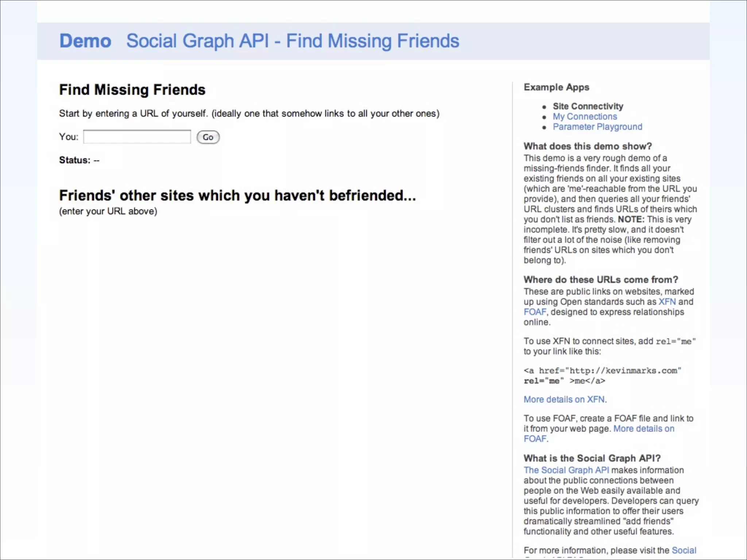
Task: Click the Status label text
Action: [74, 160]
